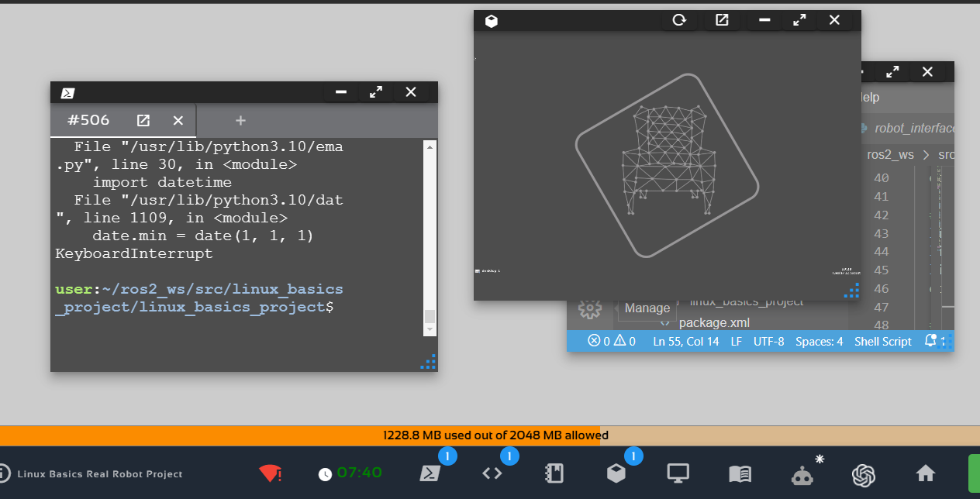Change the UTF-8 file encoding
Viewport: 980px width, 499px height.
pyautogui.click(x=768, y=341)
